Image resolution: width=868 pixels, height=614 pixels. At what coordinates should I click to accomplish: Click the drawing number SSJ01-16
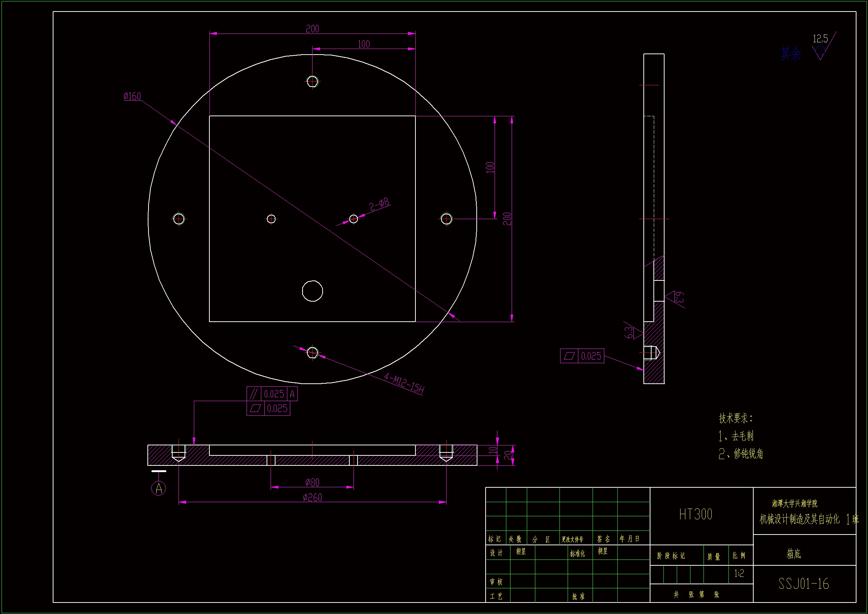803,584
